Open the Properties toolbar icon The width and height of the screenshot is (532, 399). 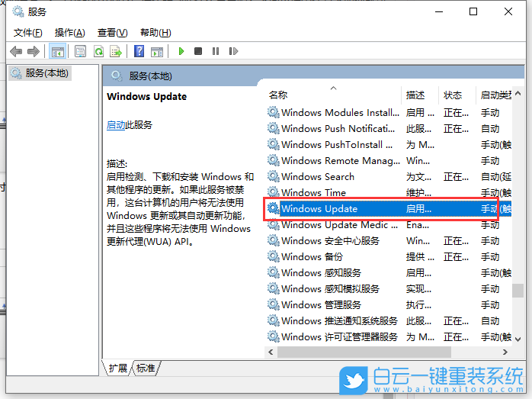point(81,52)
